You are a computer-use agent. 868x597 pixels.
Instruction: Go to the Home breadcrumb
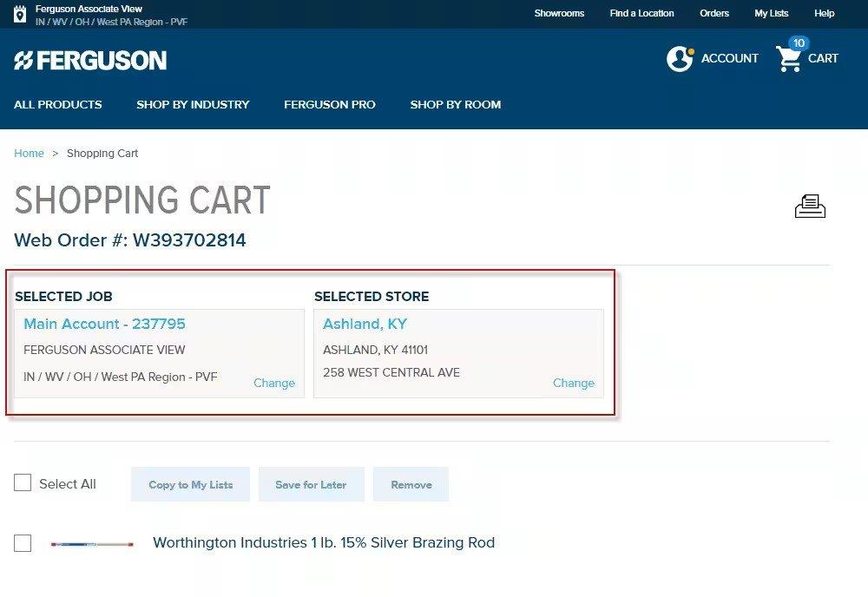(x=29, y=154)
